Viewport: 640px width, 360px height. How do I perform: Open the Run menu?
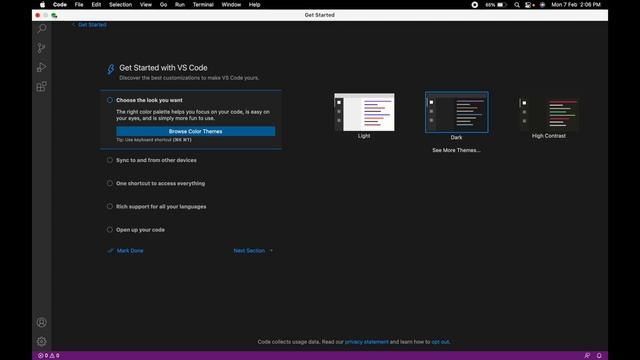tap(180, 4)
